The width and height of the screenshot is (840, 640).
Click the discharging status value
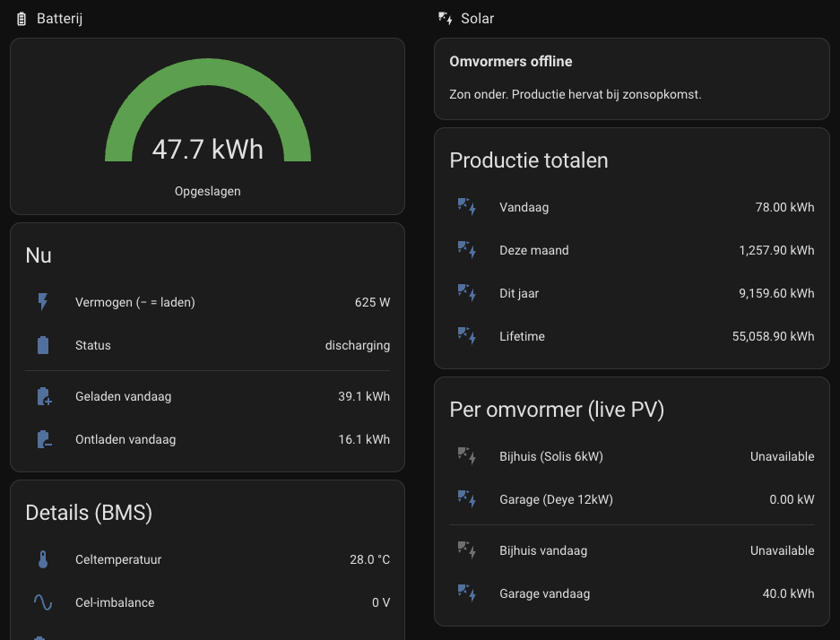click(x=358, y=345)
